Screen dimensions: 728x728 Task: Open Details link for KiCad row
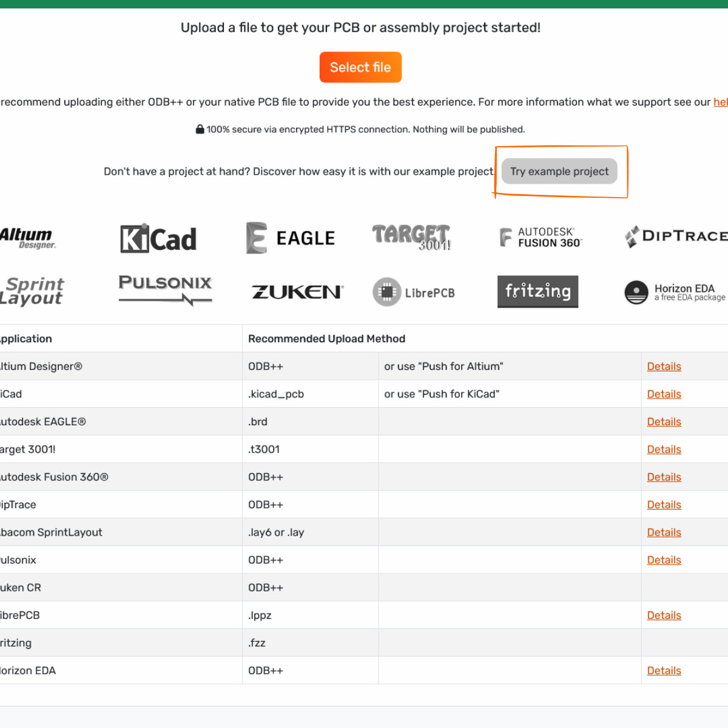click(x=664, y=394)
